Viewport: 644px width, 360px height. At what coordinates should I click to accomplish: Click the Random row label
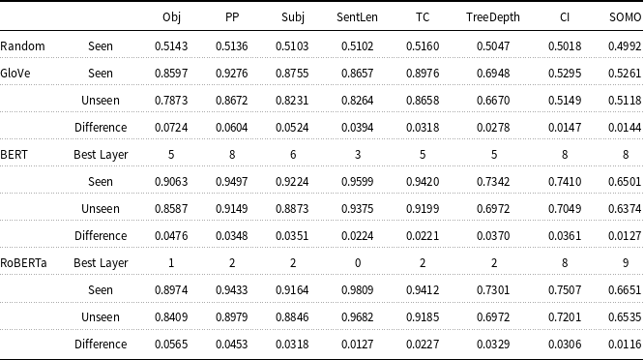tap(22, 46)
